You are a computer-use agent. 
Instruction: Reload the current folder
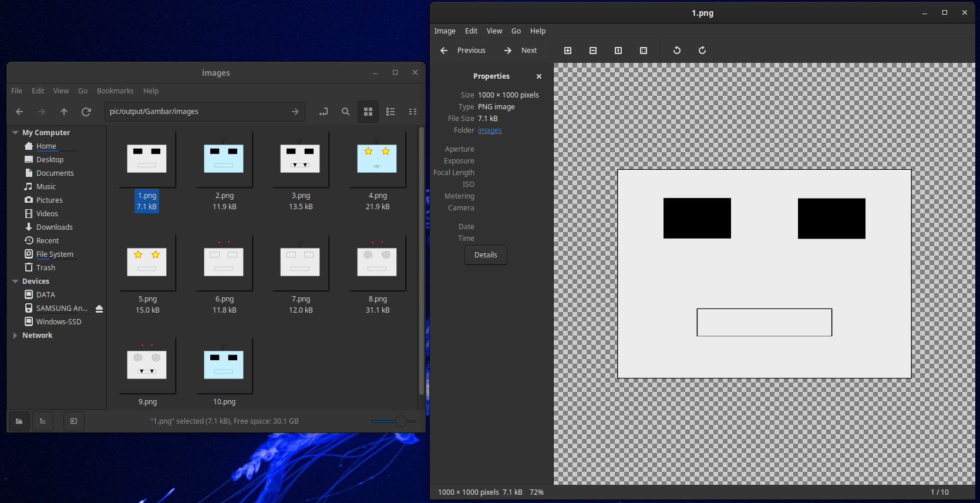click(x=86, y=112)
